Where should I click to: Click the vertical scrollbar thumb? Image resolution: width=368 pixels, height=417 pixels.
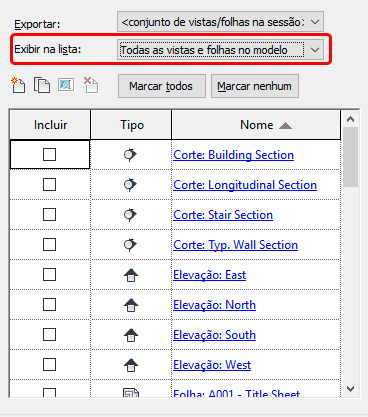350,157
